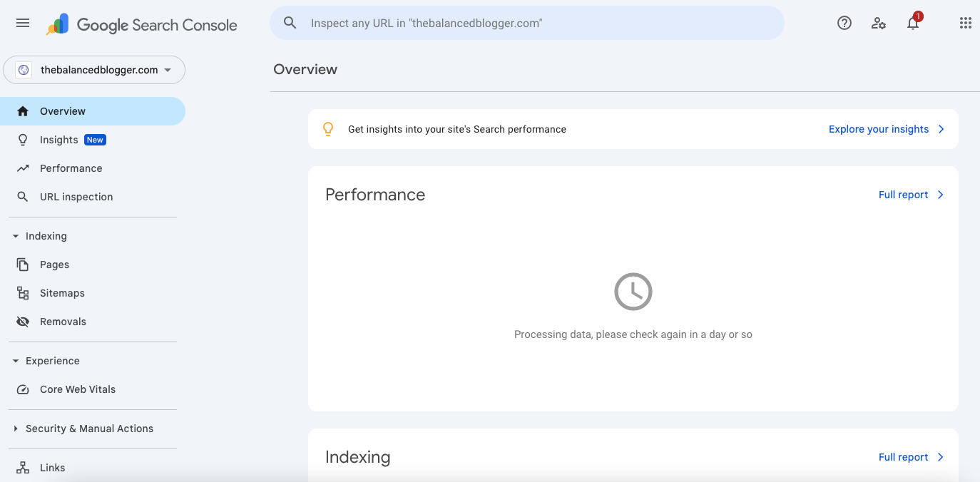Open the notifications bell
Viewport: 980px width, 482px height.
pyautogui.click(x=913, y=24)
